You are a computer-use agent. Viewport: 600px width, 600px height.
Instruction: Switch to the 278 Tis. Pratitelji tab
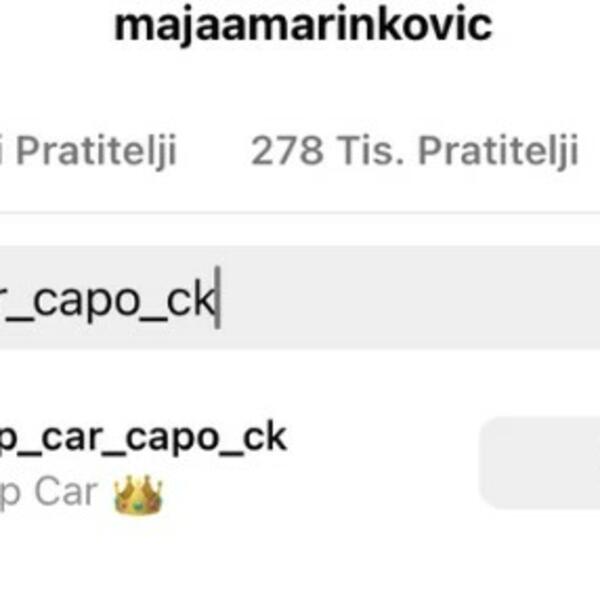[414, 151]
